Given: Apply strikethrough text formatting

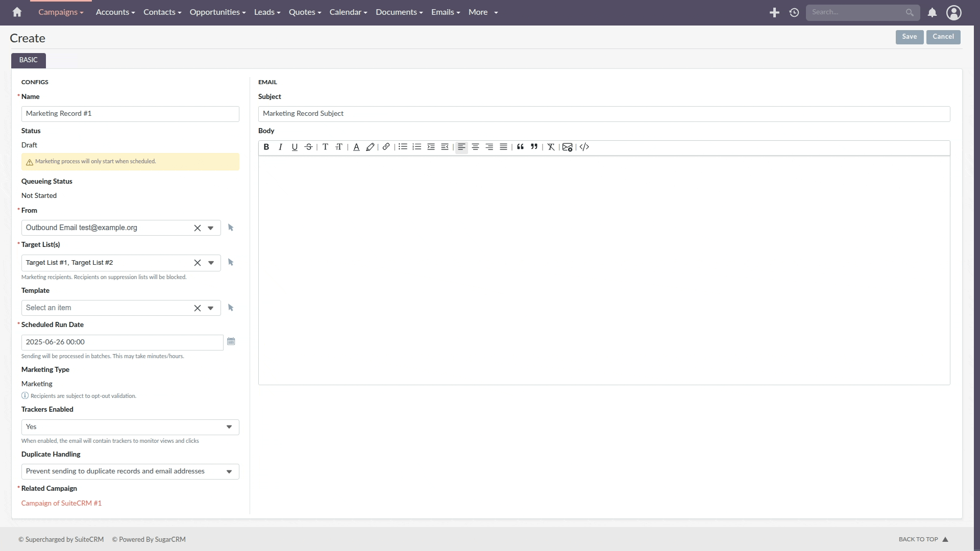Looking at the screenshot, I should (309, 147).
